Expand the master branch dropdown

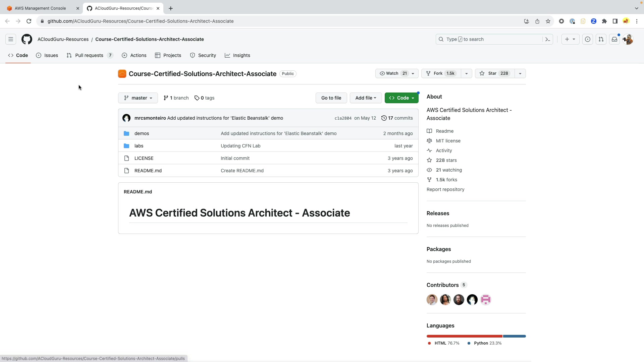tap(138, 98)
